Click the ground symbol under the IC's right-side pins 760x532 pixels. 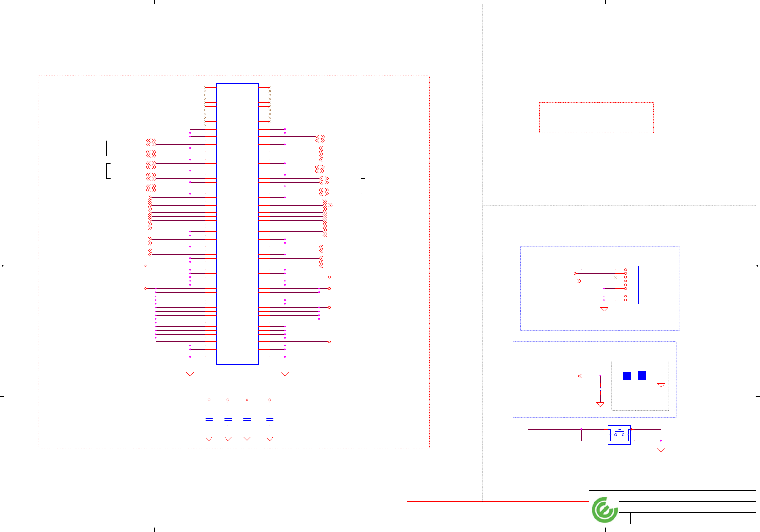pyautogui.click(x=285, y=374)
